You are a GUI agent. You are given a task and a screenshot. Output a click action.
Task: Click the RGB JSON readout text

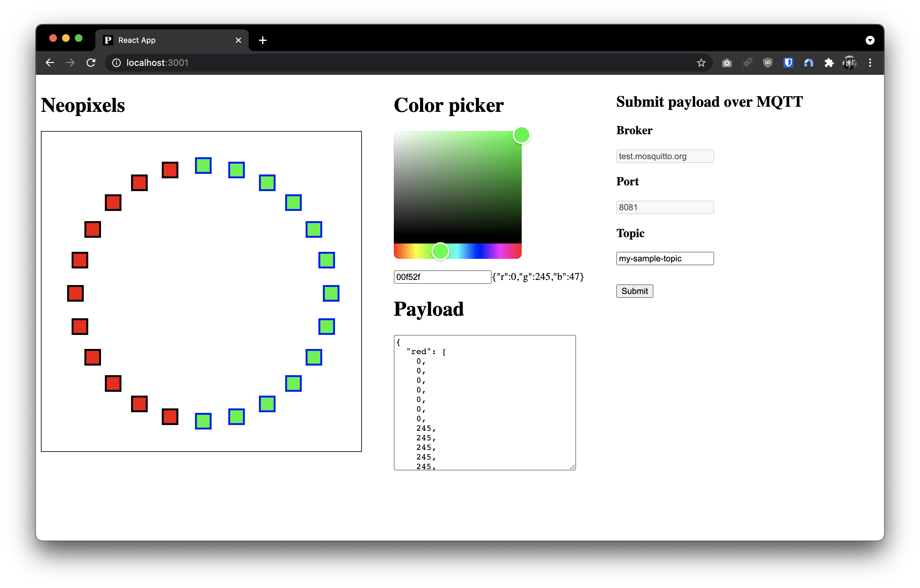pos(538,276)
